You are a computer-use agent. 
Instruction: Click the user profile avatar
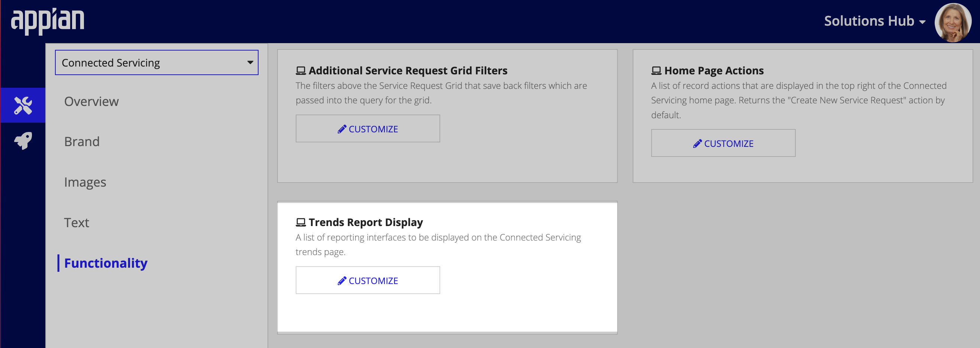coord(953,22)
